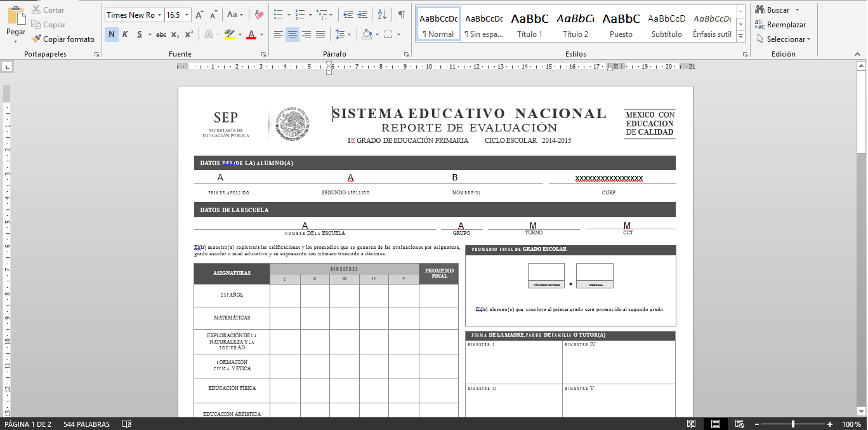Enable justified paragraph alignment
The width and height of the screenshot is (868, 430).
click(320, 34)
